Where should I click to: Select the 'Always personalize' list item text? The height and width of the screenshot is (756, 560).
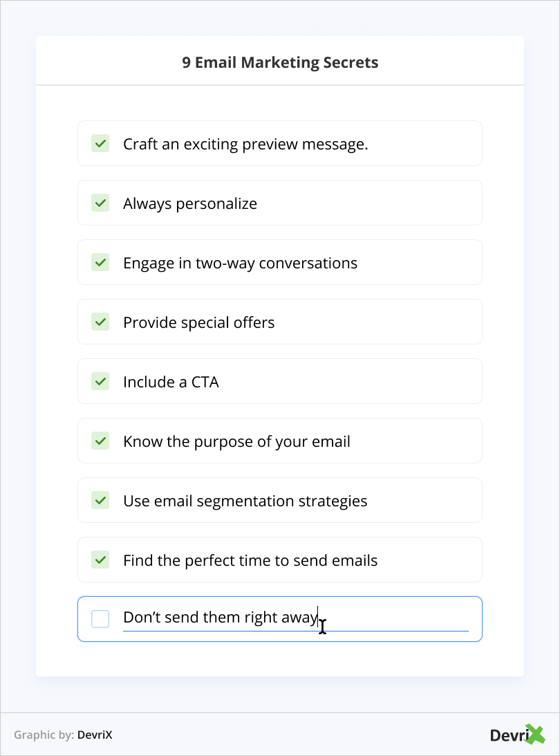[189, 204]
